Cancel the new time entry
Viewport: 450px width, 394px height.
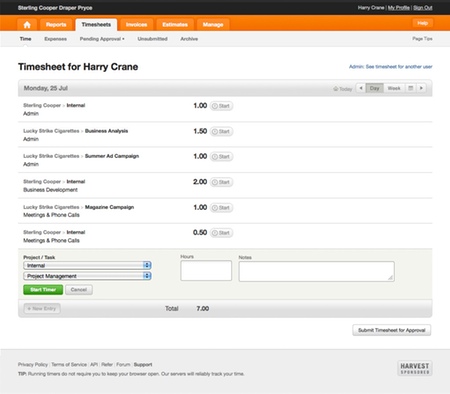click(x=79, y=290)
